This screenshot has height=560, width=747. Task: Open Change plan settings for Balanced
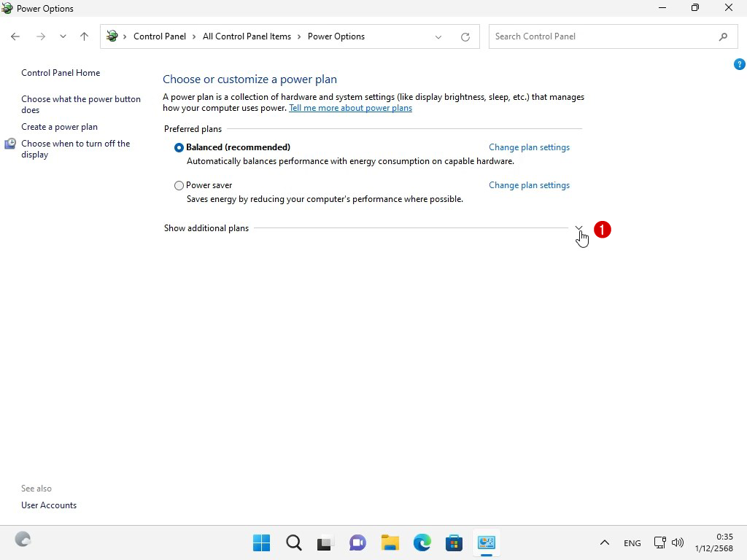[529, 147]
